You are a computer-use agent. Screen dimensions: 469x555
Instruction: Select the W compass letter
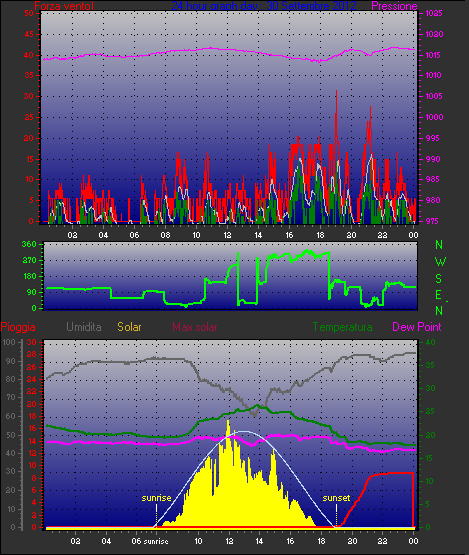click(x=440, y=262)
